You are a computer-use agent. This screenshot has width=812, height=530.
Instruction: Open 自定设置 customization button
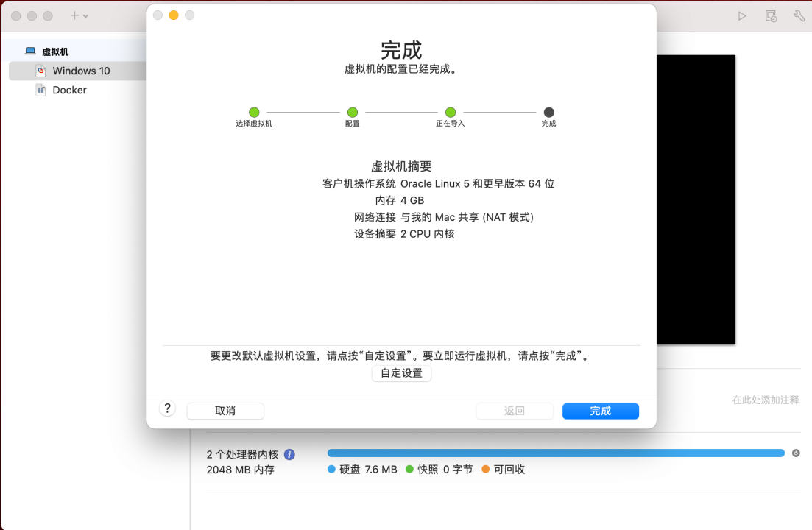point(401,373)
